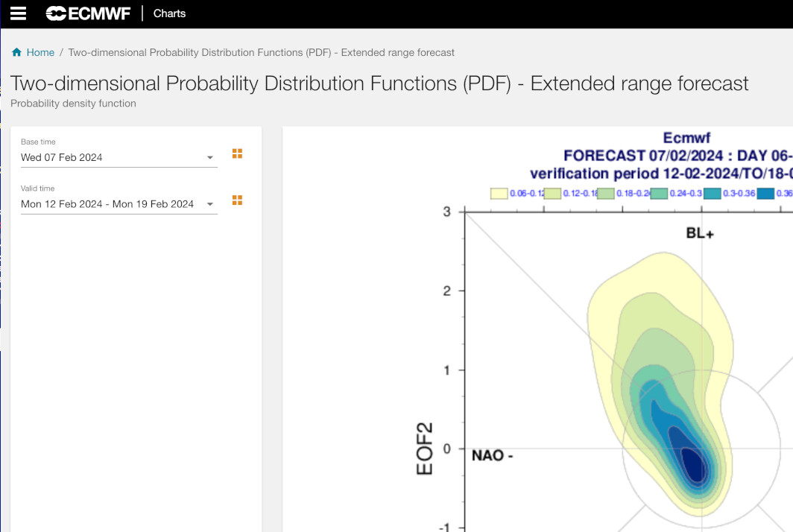Open the Base time grid selector icon
Image resolution: width=793 pixels, height=532 pixels.
pyautogui.click(x=237, y=153)
